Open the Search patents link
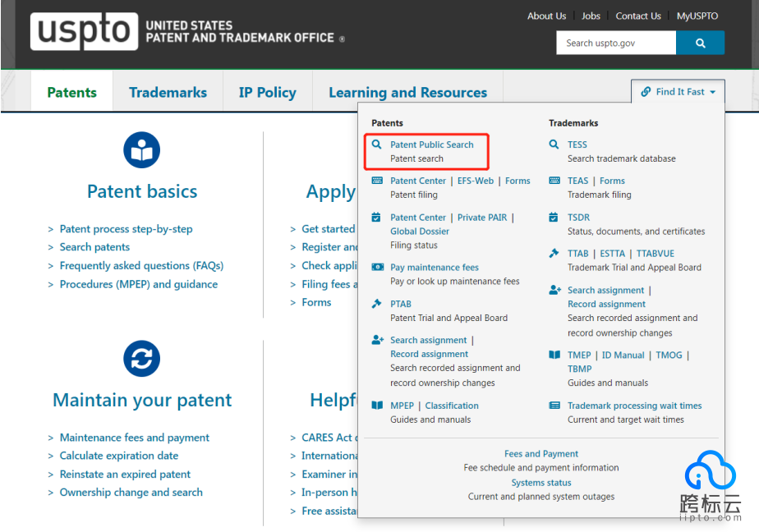 click(94, 247)
